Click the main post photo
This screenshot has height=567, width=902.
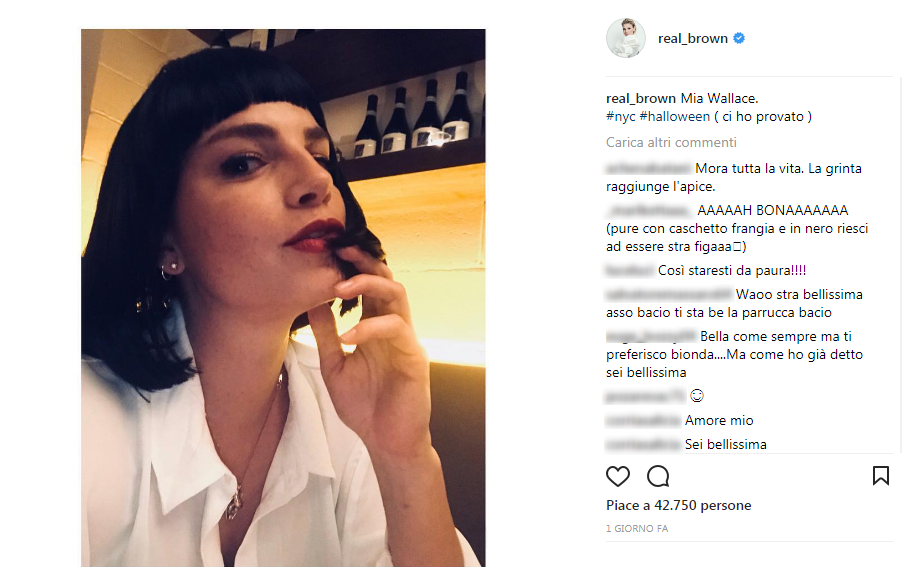tap(283, 298)
